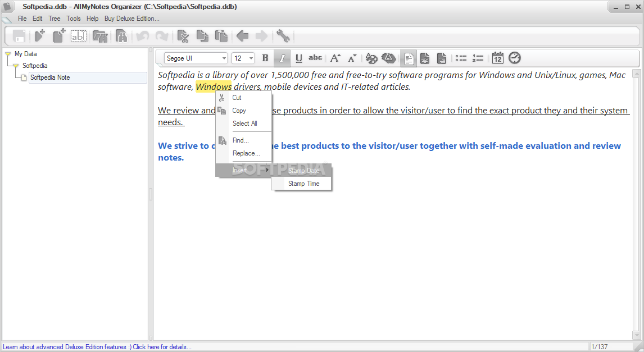This screenshot has width=644, height=352.
Task: Toggle bulleted list
Action: point(461,58)
